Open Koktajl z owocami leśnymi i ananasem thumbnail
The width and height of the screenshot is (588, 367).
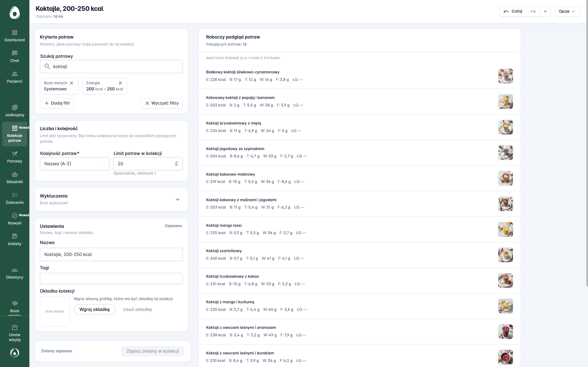click(x=506, y=332)
